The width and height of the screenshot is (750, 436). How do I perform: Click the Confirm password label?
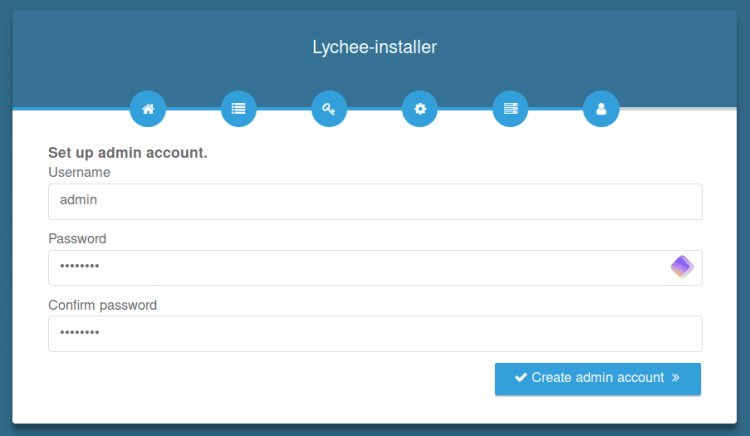pos(102,305)
